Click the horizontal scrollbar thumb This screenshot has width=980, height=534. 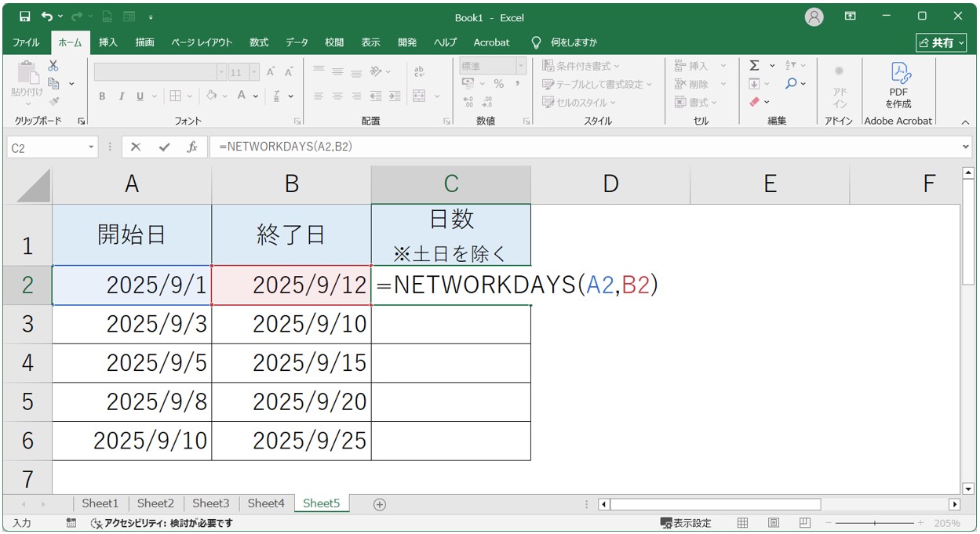click(715, 504)
